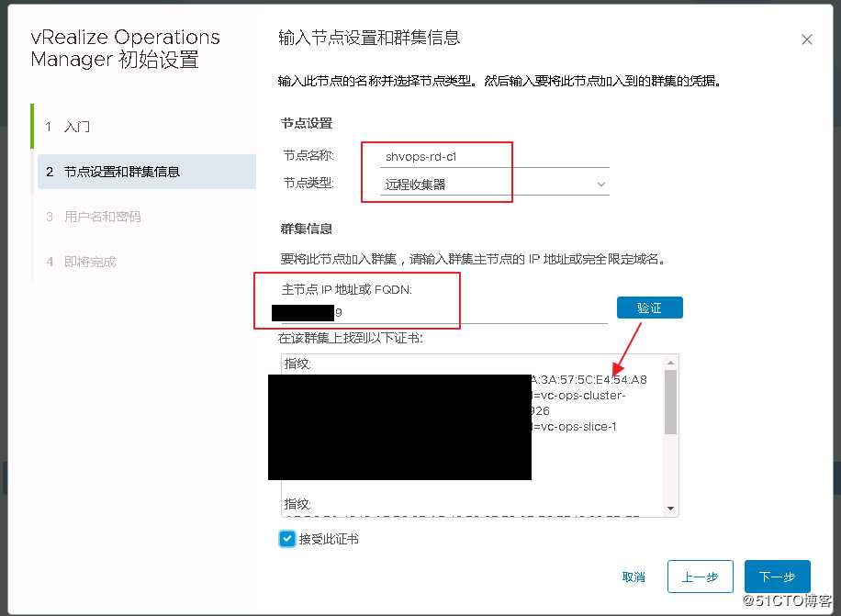Open the 节点类型 dropdown
This screenshot has width=841, height=616.
click(495, 185)
